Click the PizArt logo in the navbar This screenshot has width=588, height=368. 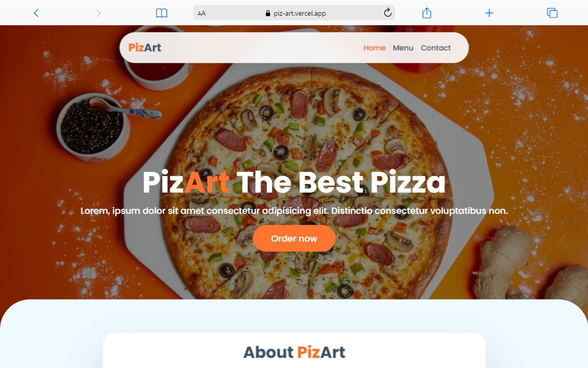[145, 48]
